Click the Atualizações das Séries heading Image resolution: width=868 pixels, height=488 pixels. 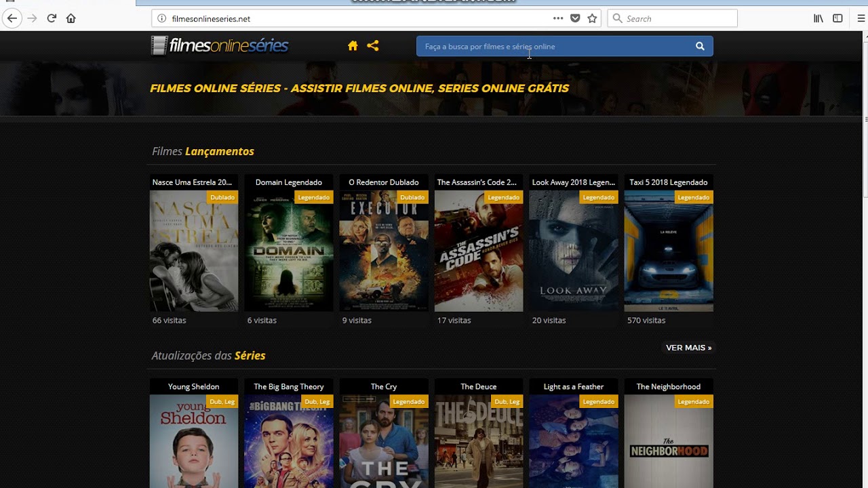tap(208, 355)
